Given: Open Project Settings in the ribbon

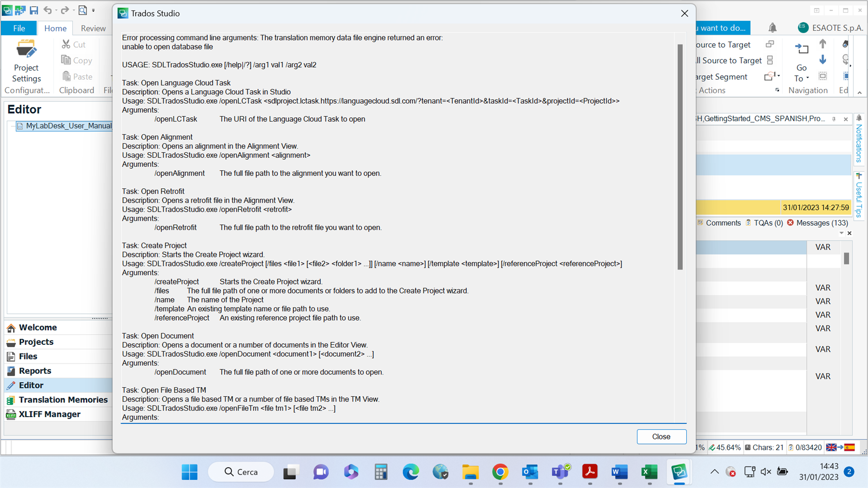Looking at the screenshot, I should [26, 61].
